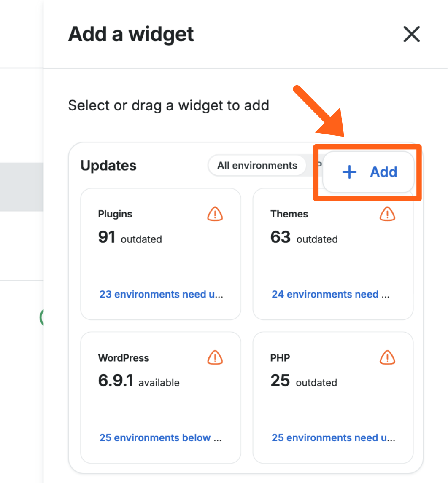Click the Themes card title
Screen dimensions: 448x483
(x=289, y=214)
